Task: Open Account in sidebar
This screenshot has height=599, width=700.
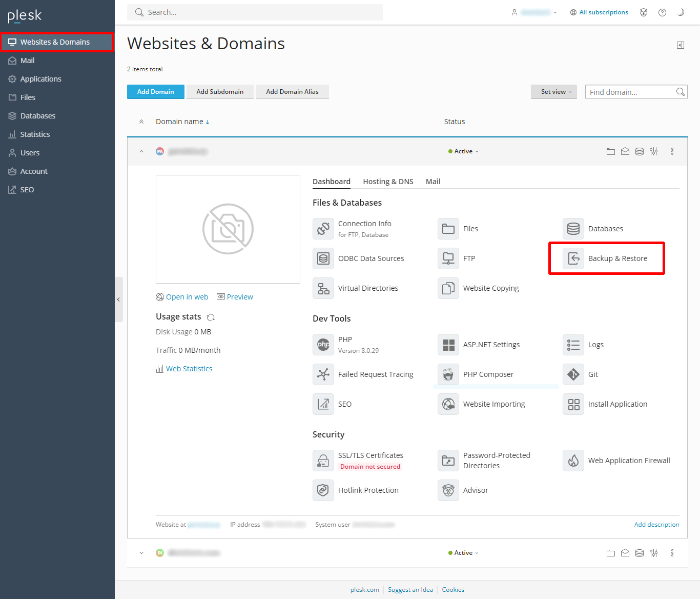Action: [x=57, y=171]
